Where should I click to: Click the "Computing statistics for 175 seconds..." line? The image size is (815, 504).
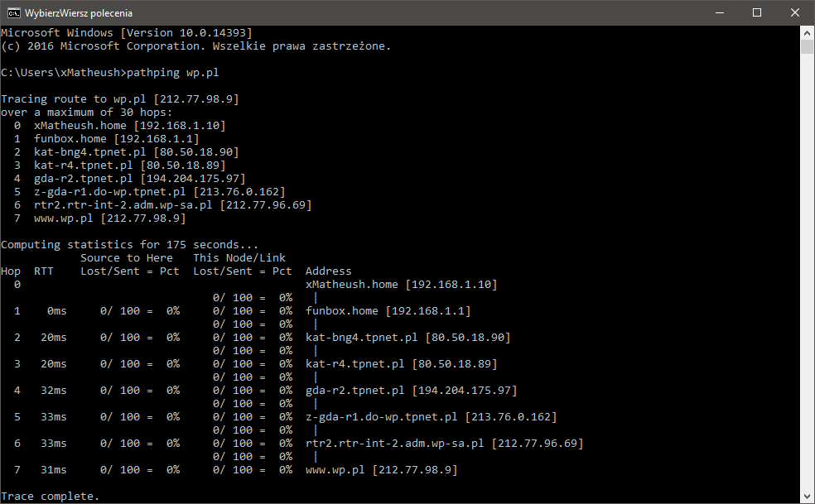(x=129, y=245)
